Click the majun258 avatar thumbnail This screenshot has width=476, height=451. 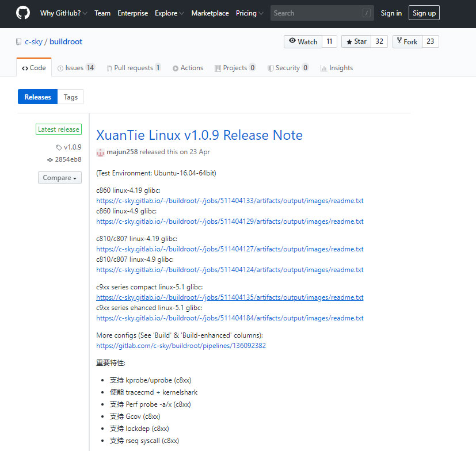coord(100,152)
